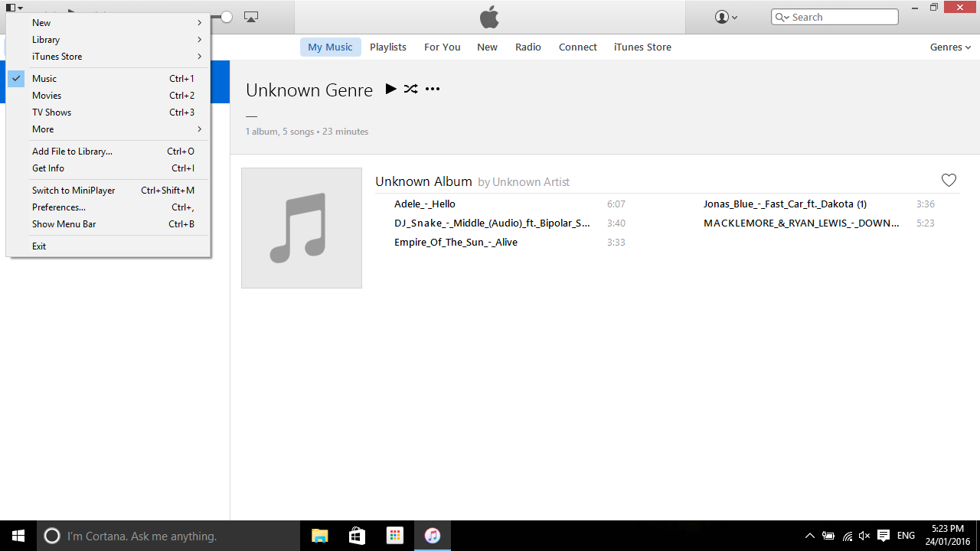Click the Cortana circle icon
980x551 pixels.
tap(52, 536)
